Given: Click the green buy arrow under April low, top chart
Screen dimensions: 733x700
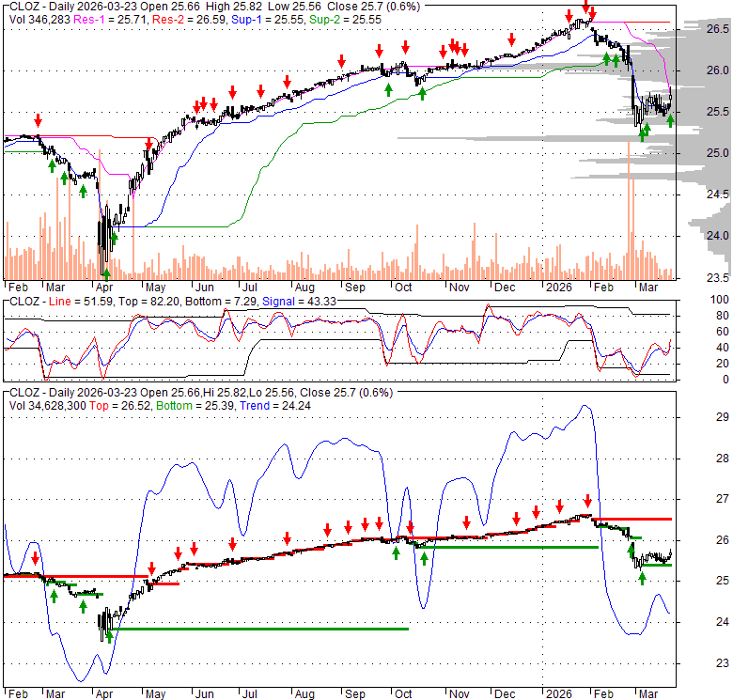Looking at the screenshot, I should click(106, 274).
